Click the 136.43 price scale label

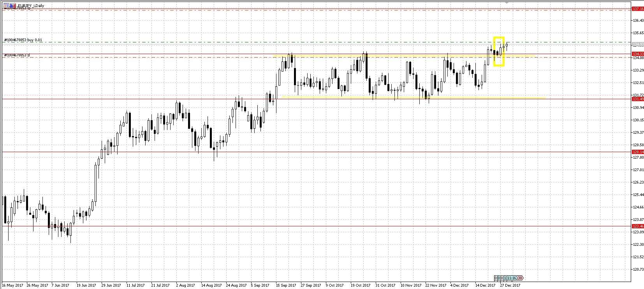click(638, 20)
